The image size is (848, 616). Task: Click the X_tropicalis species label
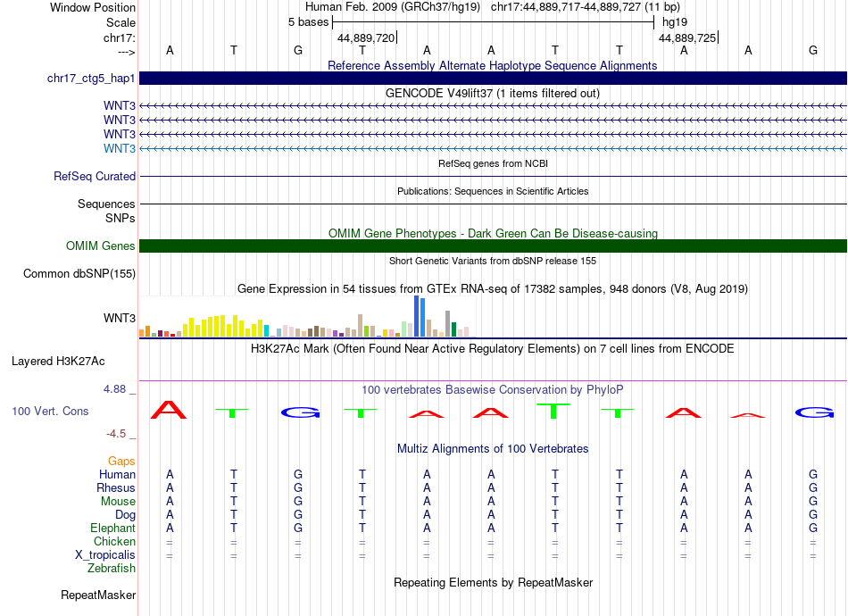(105, 555)
